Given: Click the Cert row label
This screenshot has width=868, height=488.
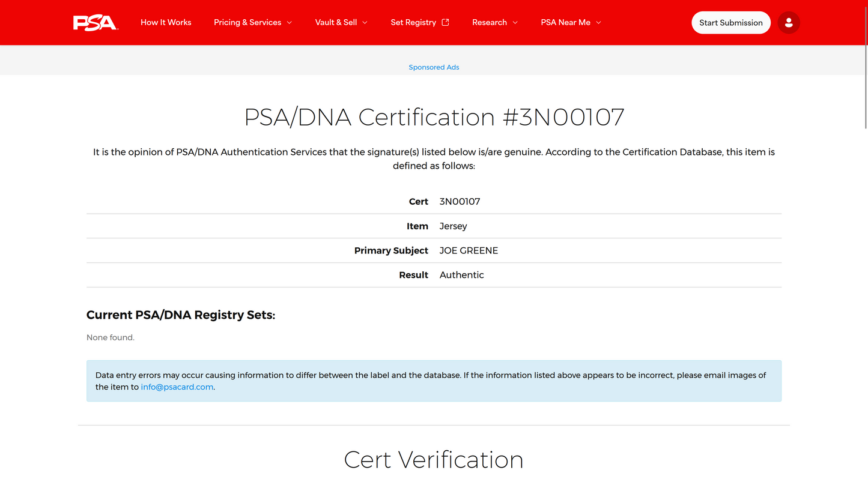Looking at the screenshot, I should [x=419, y=202].
